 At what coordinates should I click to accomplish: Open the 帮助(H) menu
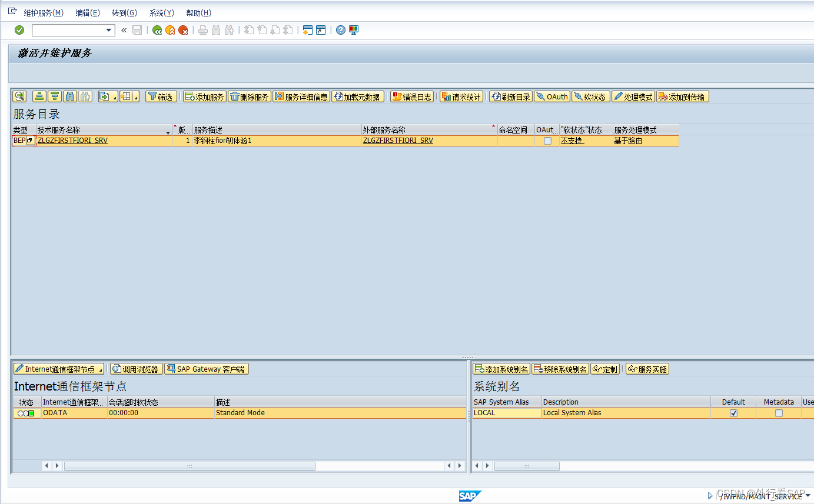pos(198,13)
